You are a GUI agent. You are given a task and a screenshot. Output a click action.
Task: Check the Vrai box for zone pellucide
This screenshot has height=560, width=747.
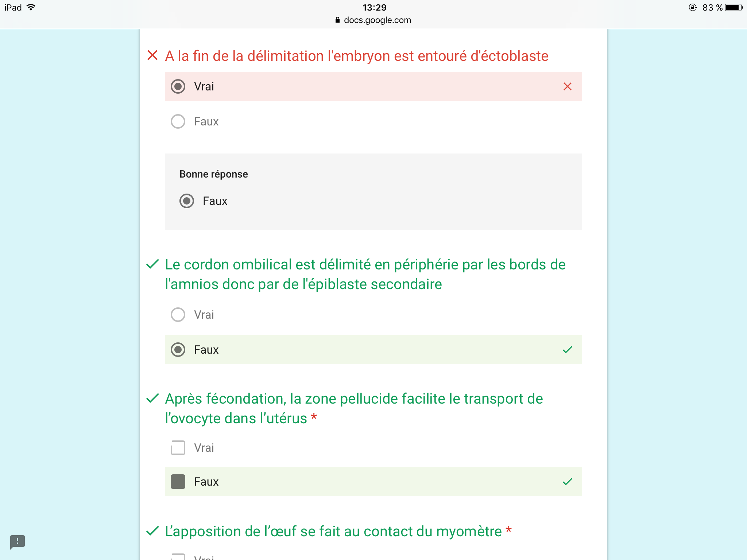[x=178, y=448]
